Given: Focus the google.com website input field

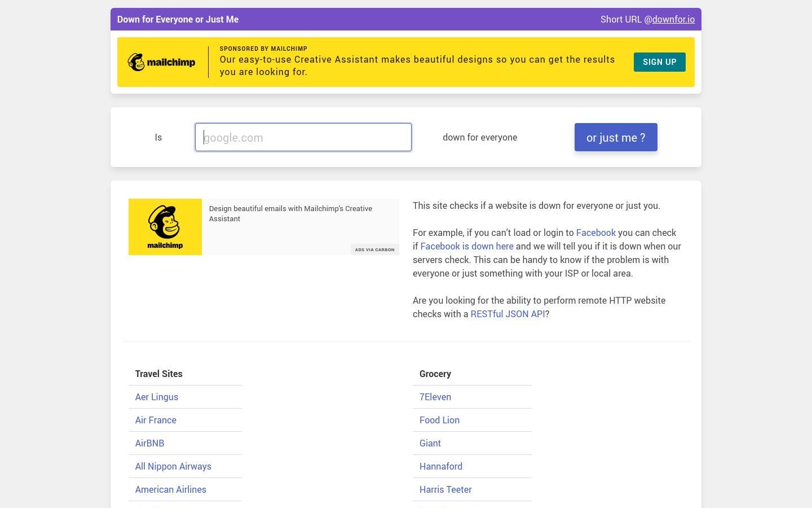Looking at the screenshot, I should coord(303,137).
